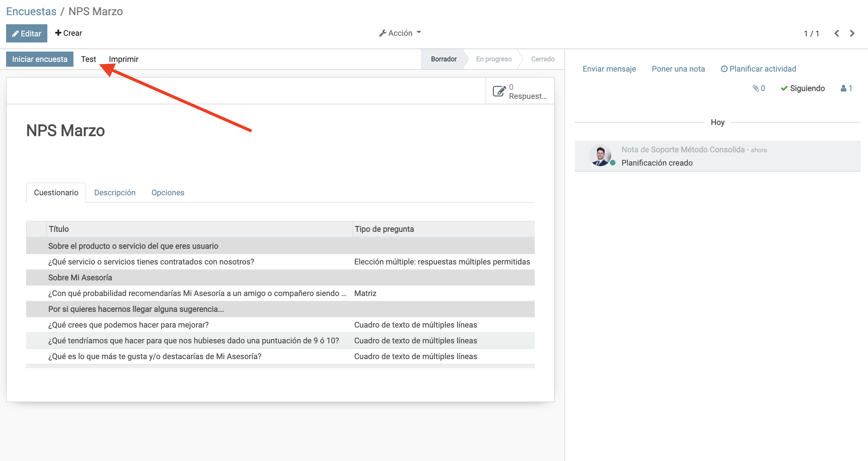
Task: Open the Acción dropdown menu
Action: (x=400, y=33)
